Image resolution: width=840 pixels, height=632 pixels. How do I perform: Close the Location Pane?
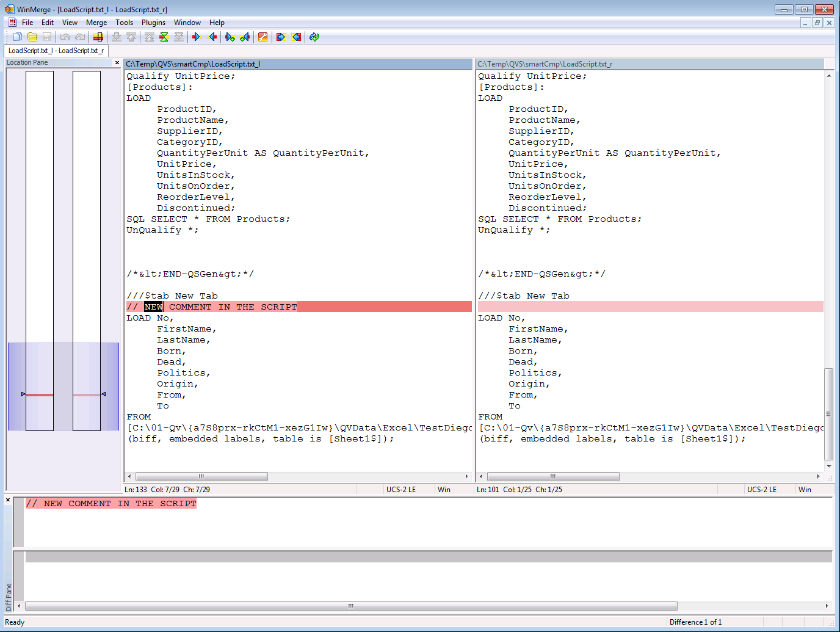[x=117, y=63]
